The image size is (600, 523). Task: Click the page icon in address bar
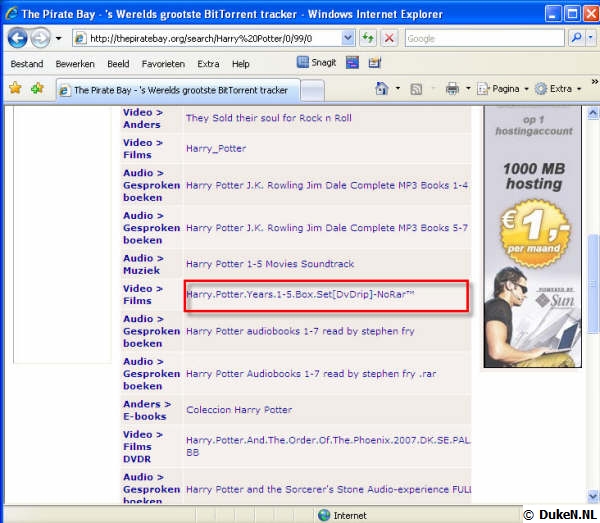(x=80, y=38)
